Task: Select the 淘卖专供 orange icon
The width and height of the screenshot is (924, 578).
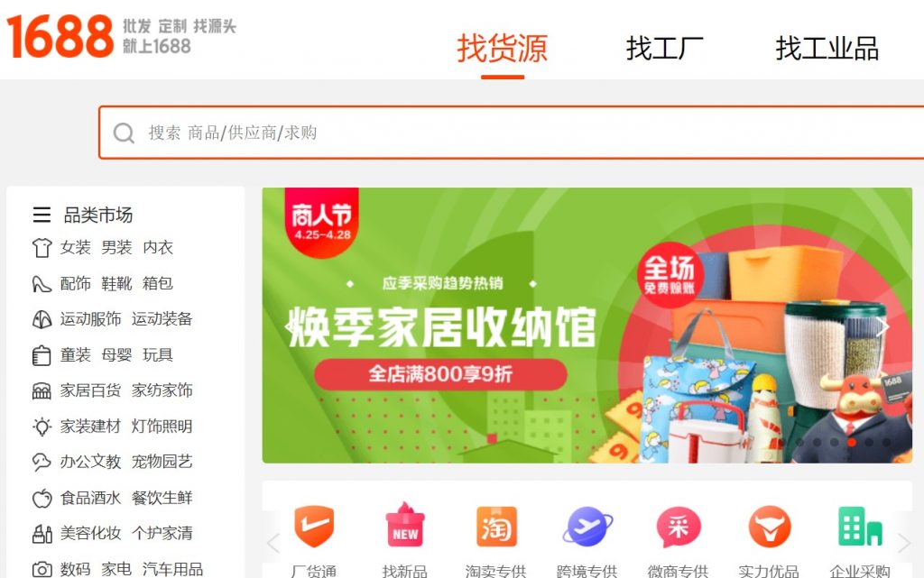Action: [496, 527]
